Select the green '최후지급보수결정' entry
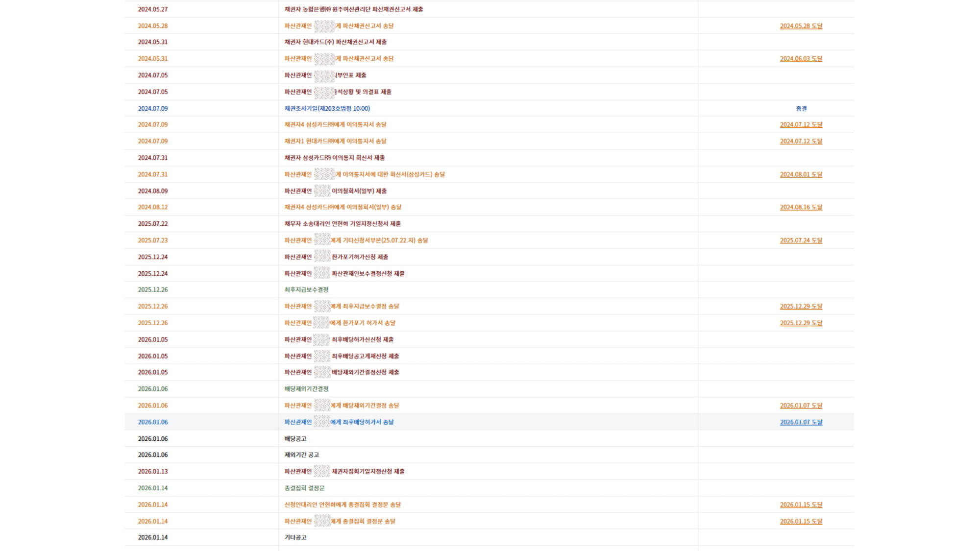Screen dimensions: 980x551 306,290
